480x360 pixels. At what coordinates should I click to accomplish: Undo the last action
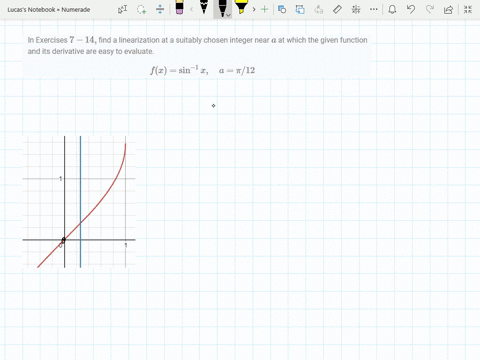[x=411, y=9]
